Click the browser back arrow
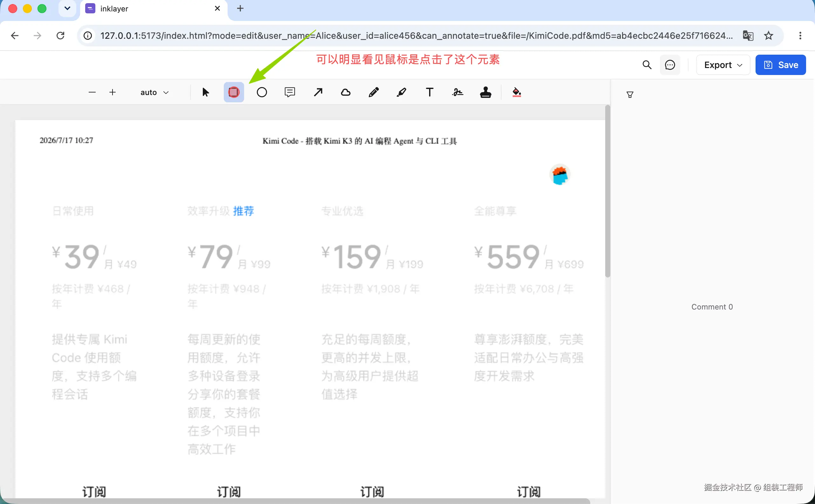 point(15,36)
